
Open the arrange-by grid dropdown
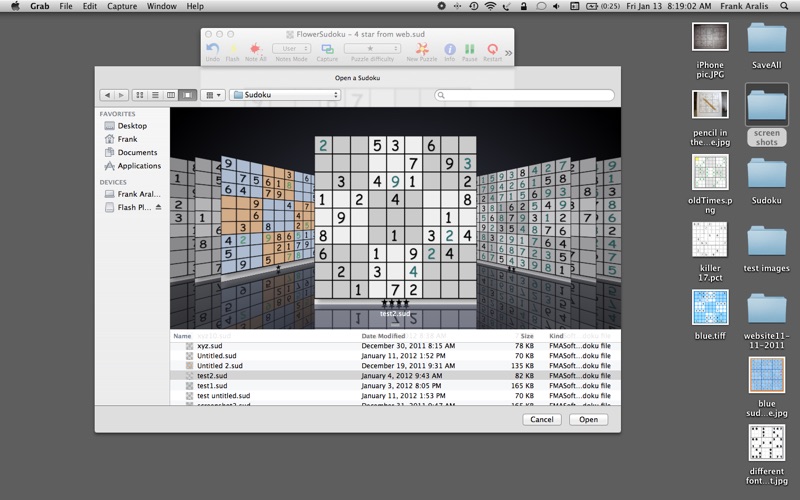[213, 95]
